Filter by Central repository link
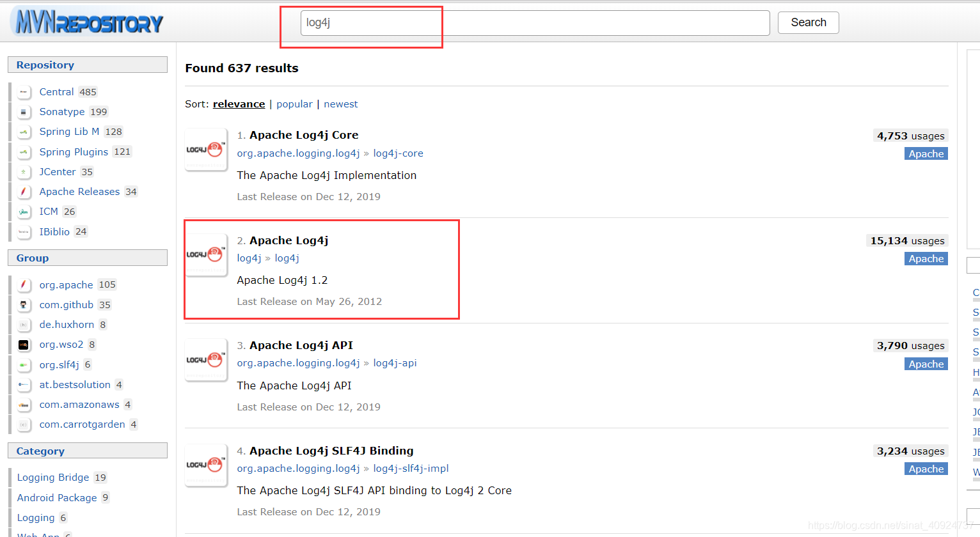Image resolution: width=980 pixels, height=537 pixels. coord(56,92)
